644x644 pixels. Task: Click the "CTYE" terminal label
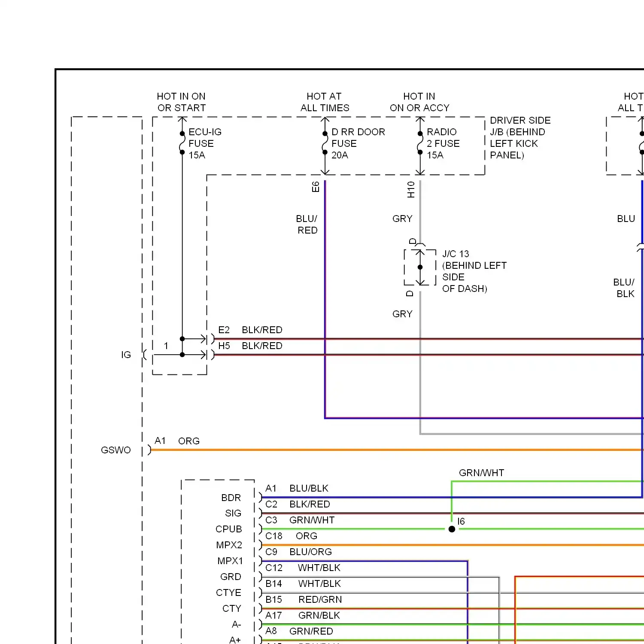click(228, 593)
